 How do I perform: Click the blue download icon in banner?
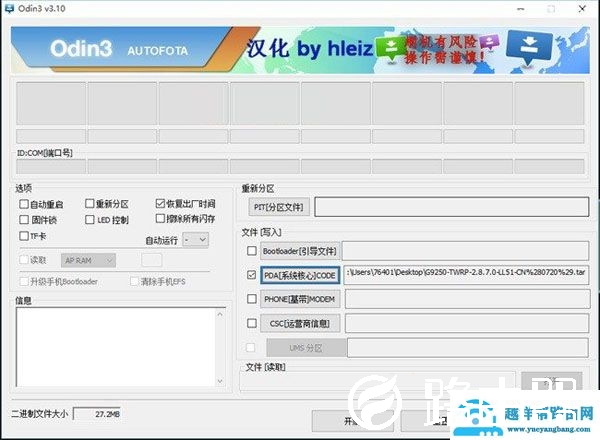pyautogui.click(x=529, y=47)
